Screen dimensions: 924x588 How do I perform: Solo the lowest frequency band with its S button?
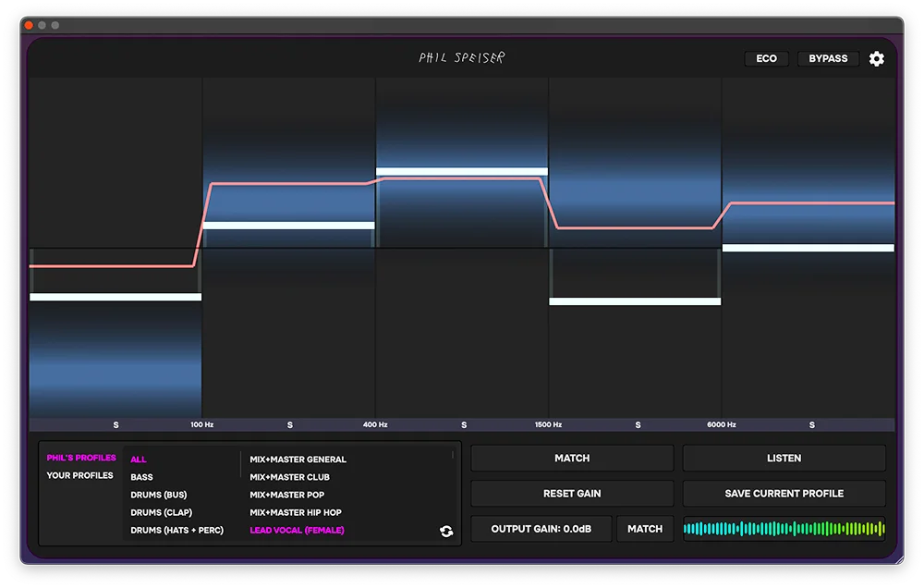pyautogui.click(x=115, y=424)
